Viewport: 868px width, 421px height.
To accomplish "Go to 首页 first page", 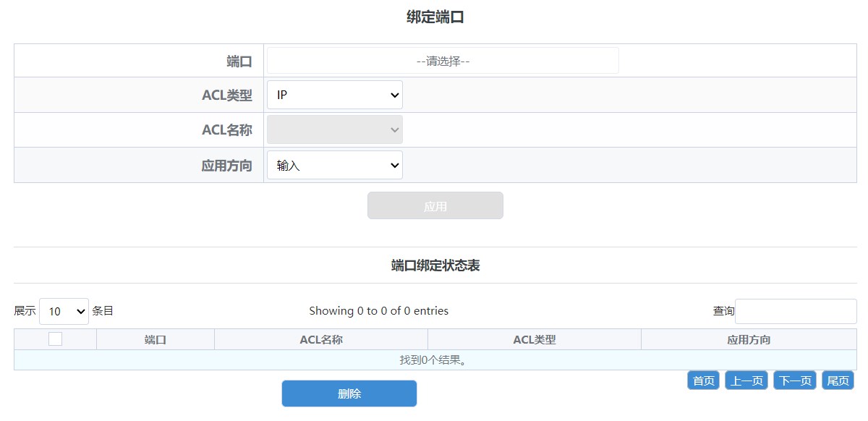I will pyautogui.click(x=704, y=380).
